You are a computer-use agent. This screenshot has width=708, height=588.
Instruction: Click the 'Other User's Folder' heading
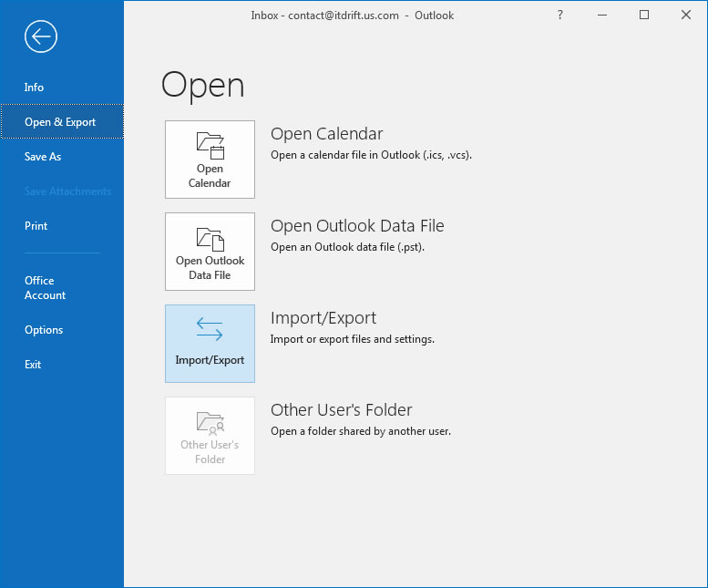342,410
